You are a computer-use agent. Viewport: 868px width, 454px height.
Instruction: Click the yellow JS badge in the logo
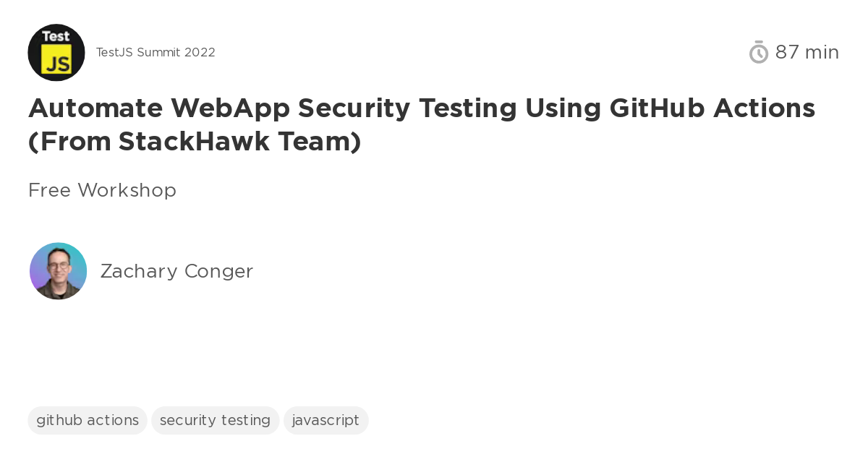pyautogui.click(x=56, y=61)
